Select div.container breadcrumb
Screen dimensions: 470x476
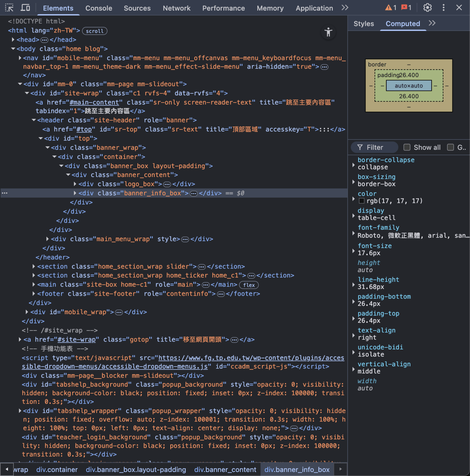click(x=57, y=470)
